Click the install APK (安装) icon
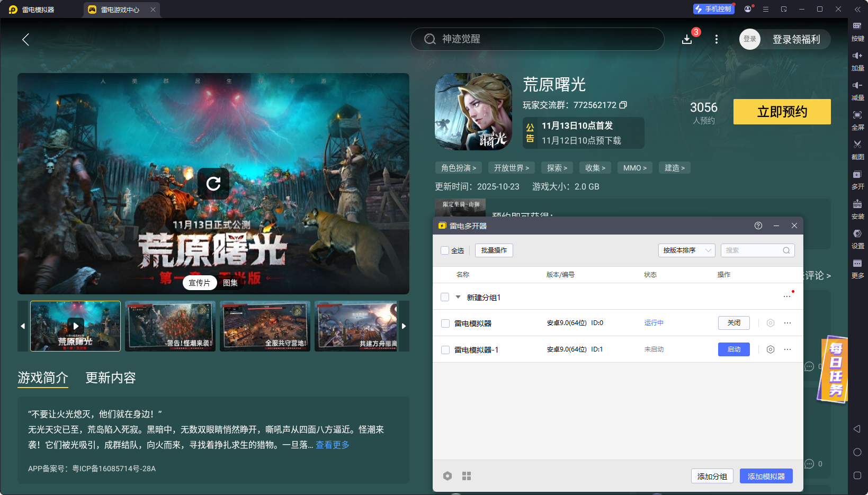 pyautogui.click(x=857, y=204)
